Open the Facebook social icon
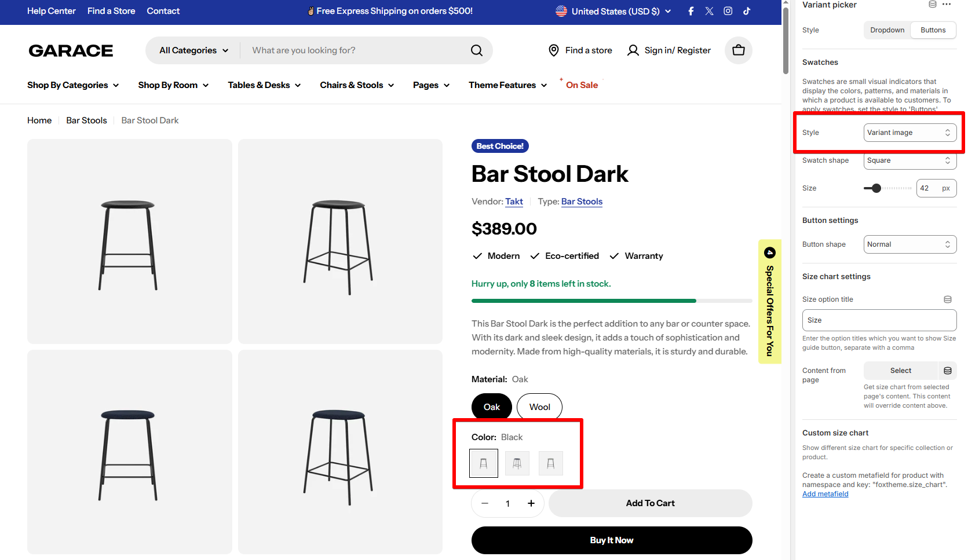 tap(691, 11)
